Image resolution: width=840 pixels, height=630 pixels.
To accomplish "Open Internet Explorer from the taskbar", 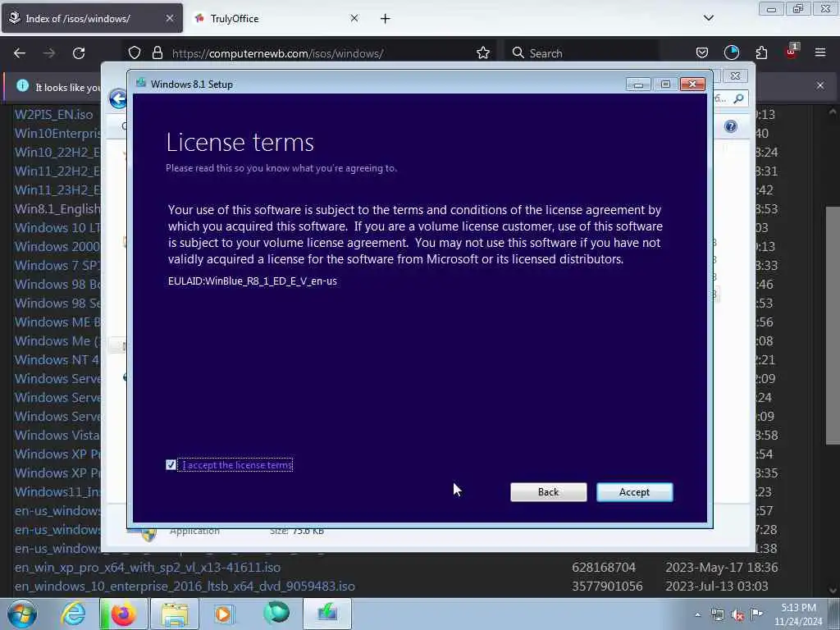I will 72,614.
